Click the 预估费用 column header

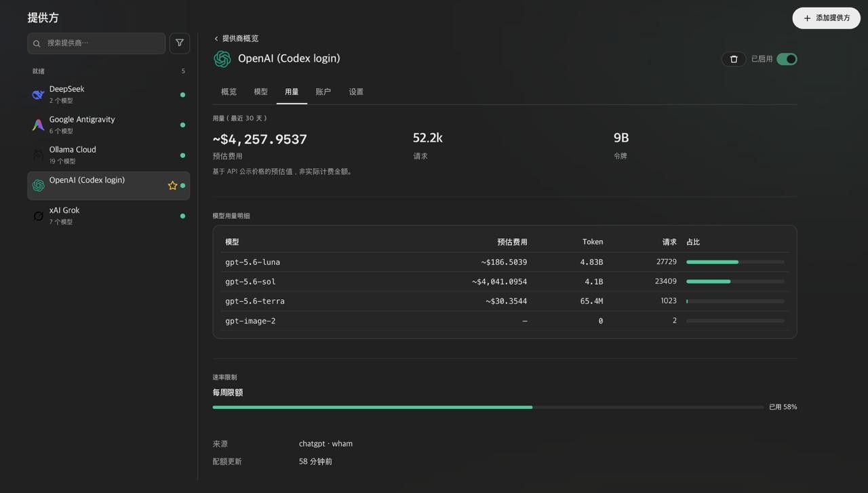click(x=512, y=242)
